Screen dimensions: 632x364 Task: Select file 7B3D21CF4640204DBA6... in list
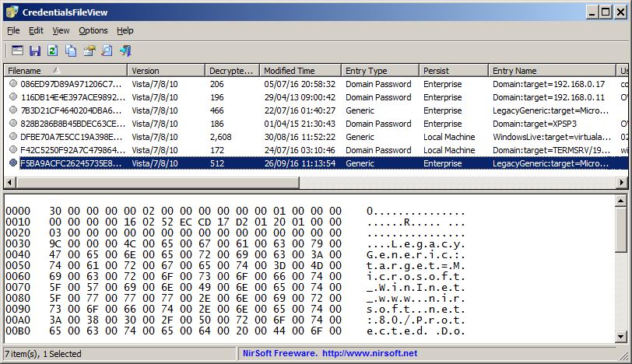71,110
